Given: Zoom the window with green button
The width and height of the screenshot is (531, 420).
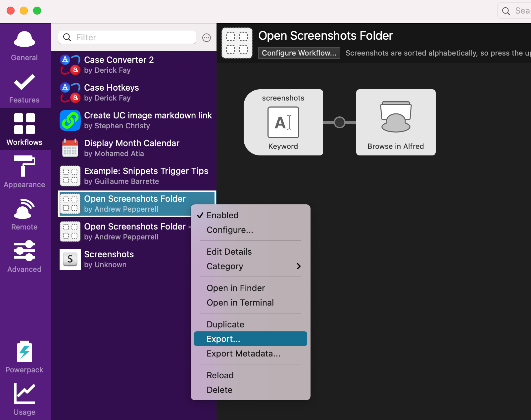Looking at the screenshot, I should 37,11.
